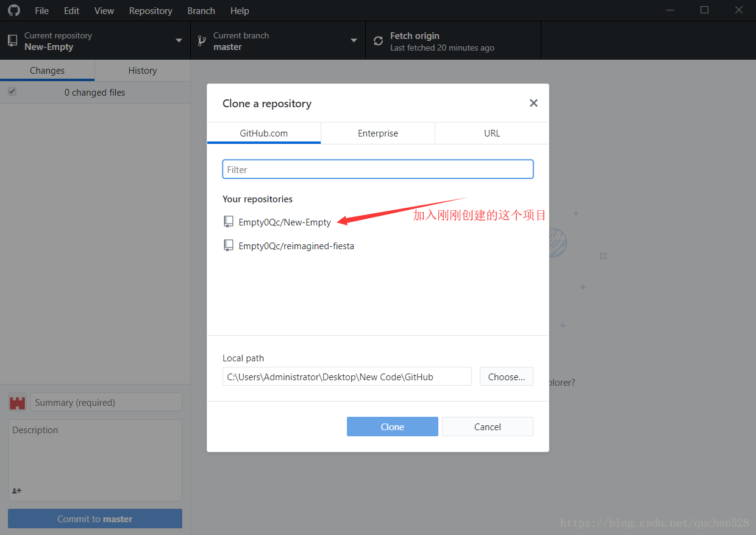Click the Description text area
Screen dimensions: 756x535
click(x=95, y=460)
